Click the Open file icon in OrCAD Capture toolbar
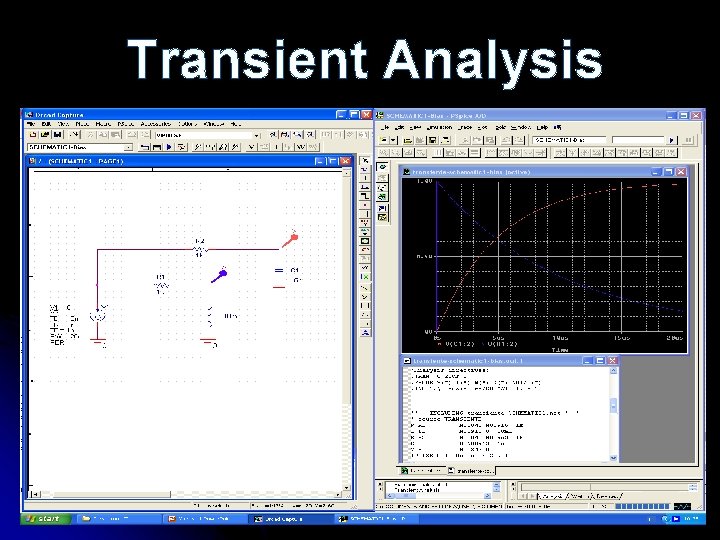The image size is (720, 540). point(45,135)
